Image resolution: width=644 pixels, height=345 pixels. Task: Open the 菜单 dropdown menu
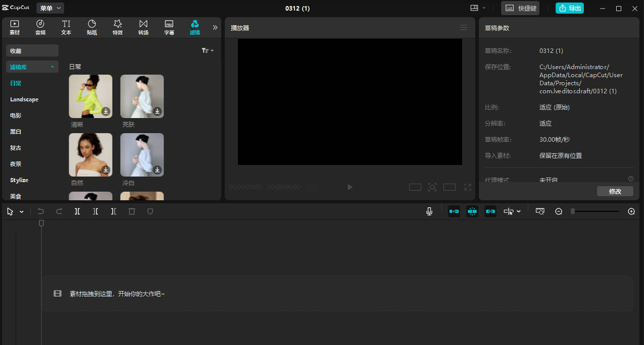coord(51,8)
